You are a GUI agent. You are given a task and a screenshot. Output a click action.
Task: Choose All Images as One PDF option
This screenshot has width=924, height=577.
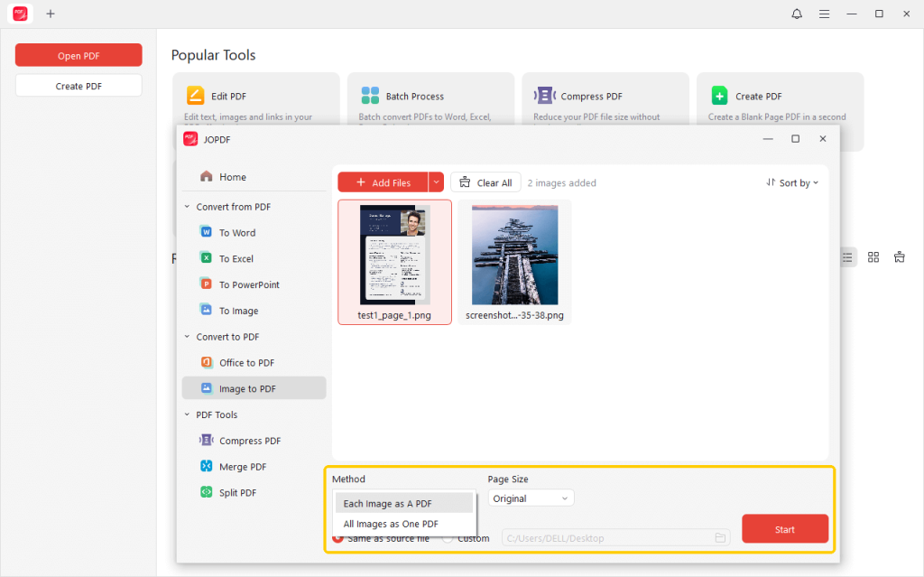[391, 524]
